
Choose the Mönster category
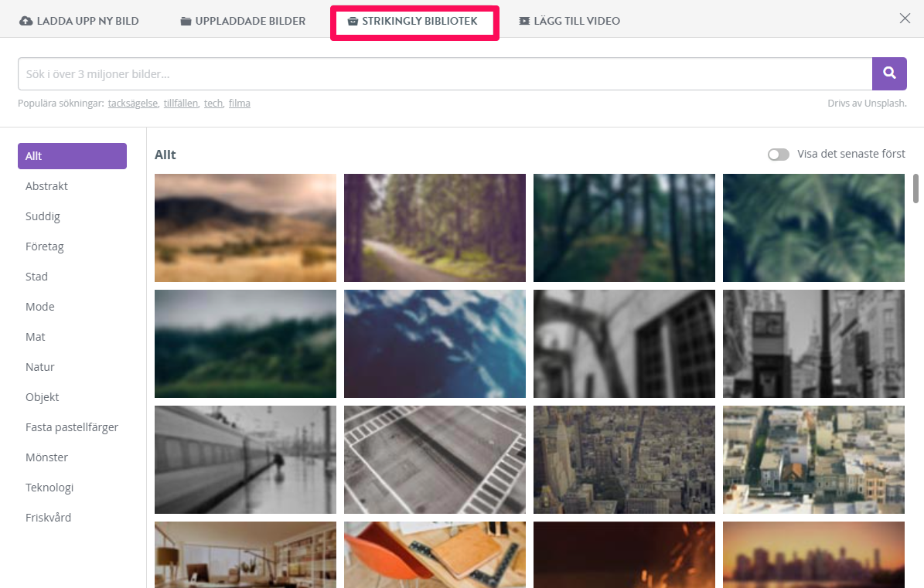tap(46, 457)
